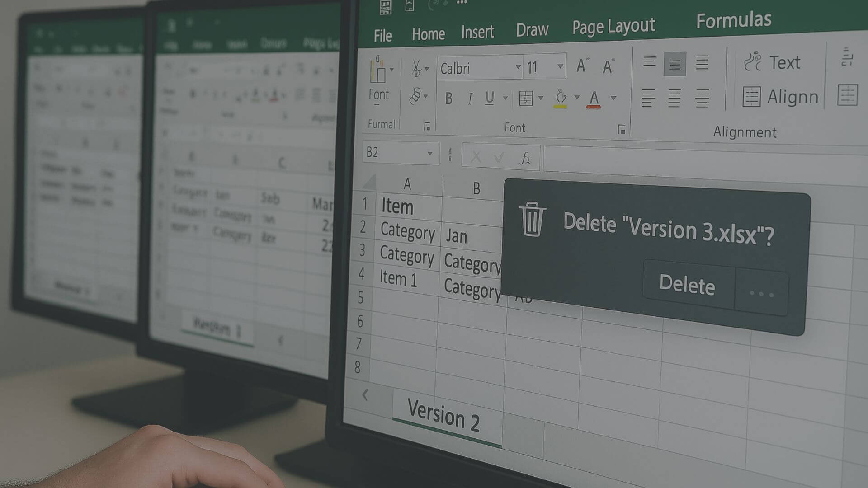
Task: Click bottom align icon in Alignment
Action: (702, 62)
